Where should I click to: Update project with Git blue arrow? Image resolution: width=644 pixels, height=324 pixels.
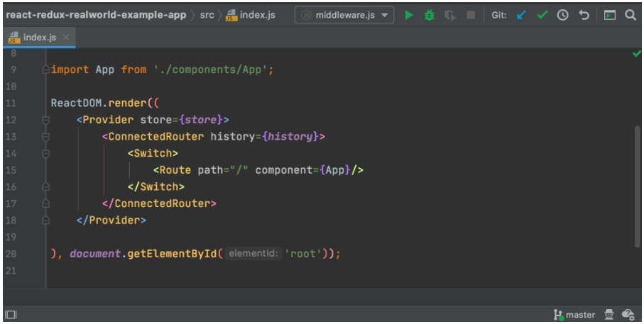point(522,15)
